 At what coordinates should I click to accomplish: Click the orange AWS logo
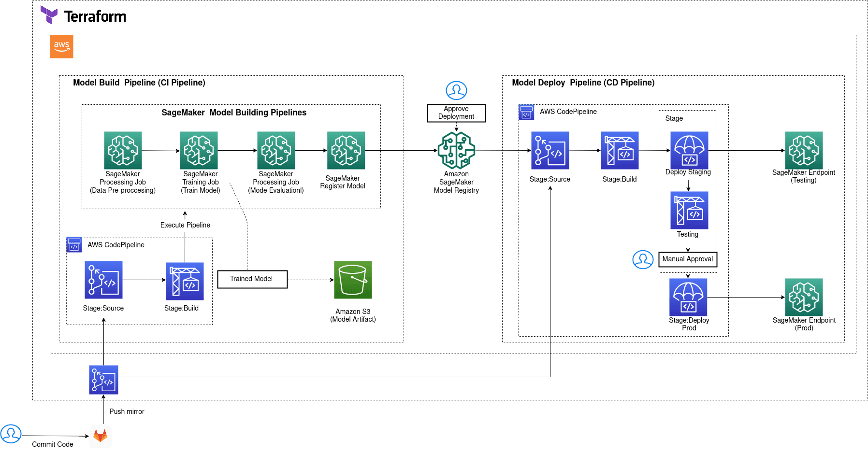(x=61, y=46)
